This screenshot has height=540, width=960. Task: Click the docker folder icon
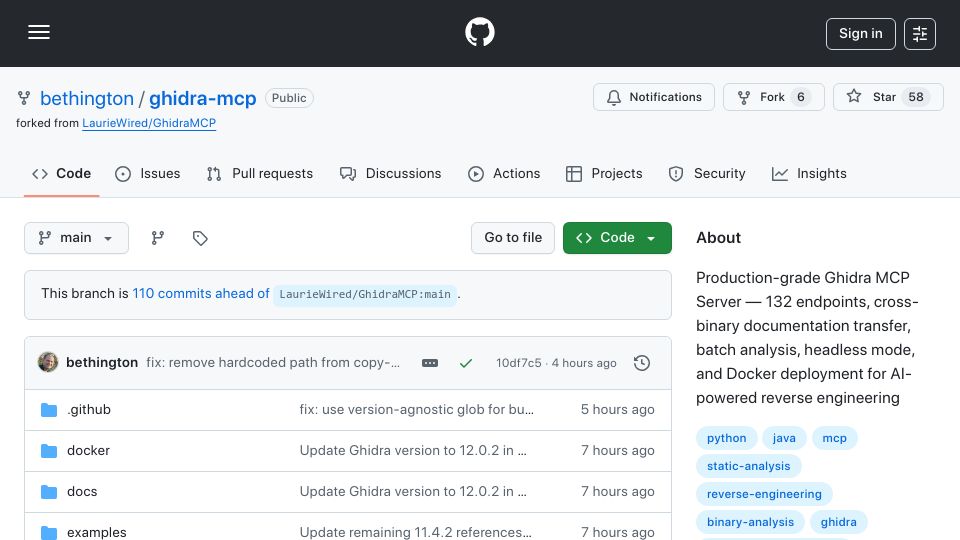(x=49, y=451)
